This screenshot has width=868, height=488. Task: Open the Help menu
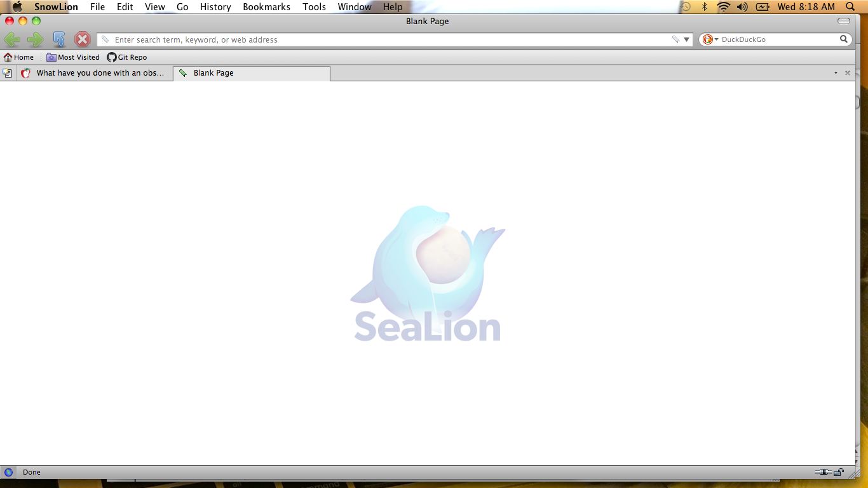393,7
